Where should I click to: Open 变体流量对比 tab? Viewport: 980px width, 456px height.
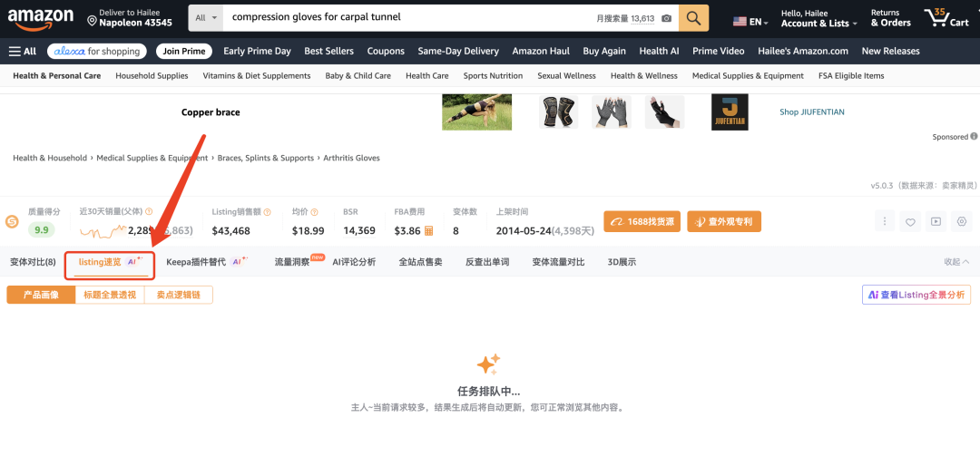(558, 262)
